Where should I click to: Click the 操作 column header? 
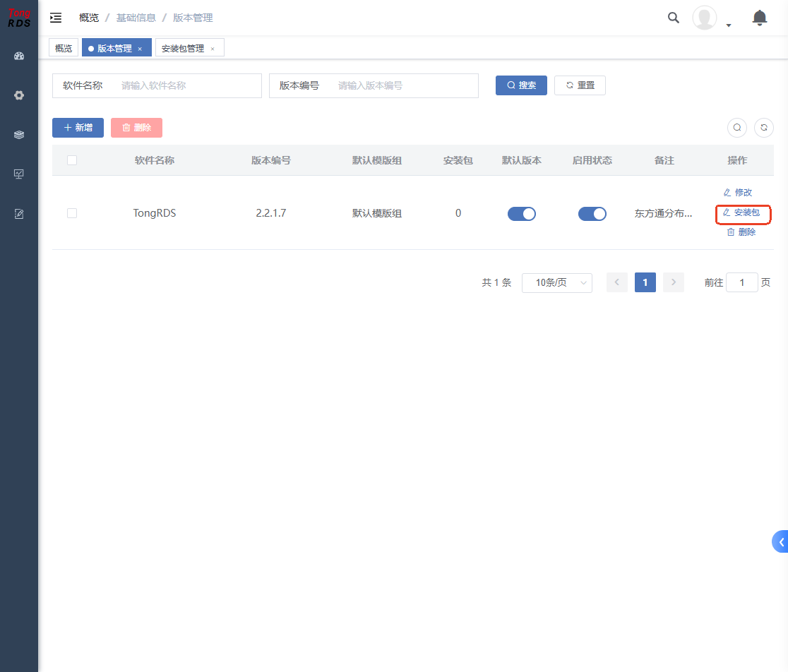(x=737, y=160)
